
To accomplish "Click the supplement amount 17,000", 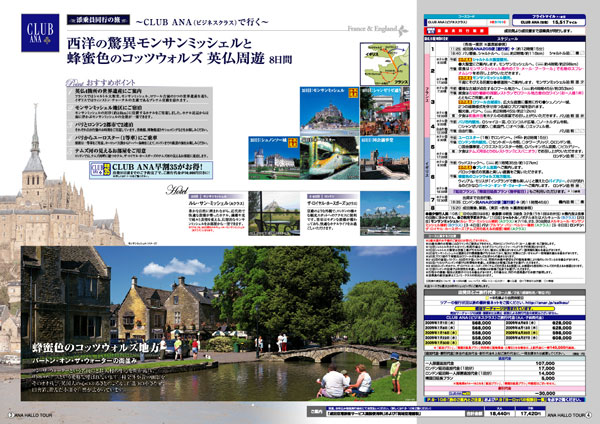I will click(546, 368).
